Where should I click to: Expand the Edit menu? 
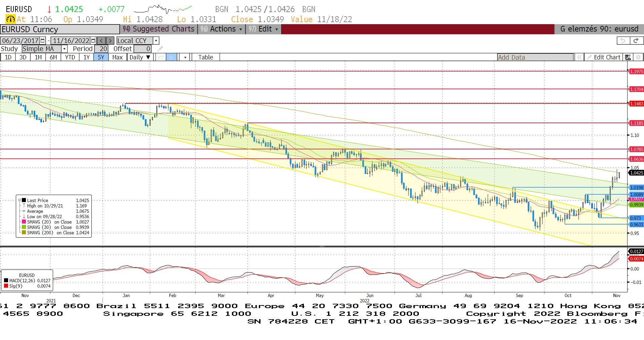[x=264, y=29]
